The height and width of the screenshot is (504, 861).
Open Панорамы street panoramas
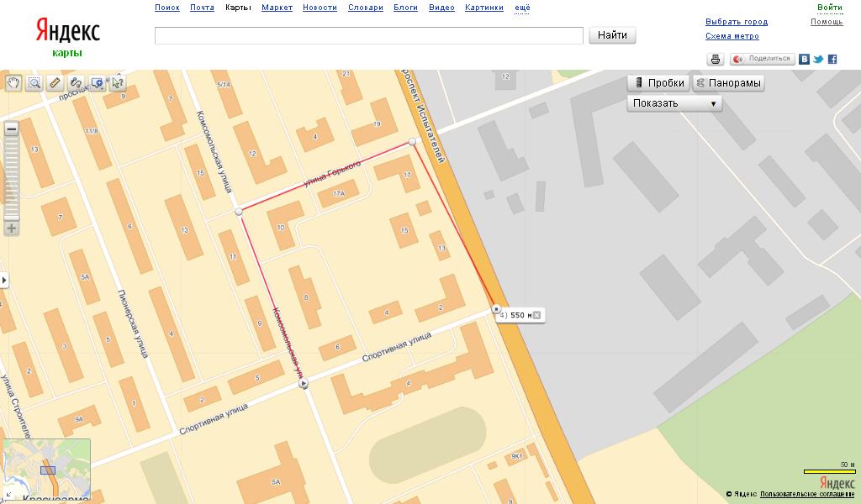point(728,83)
